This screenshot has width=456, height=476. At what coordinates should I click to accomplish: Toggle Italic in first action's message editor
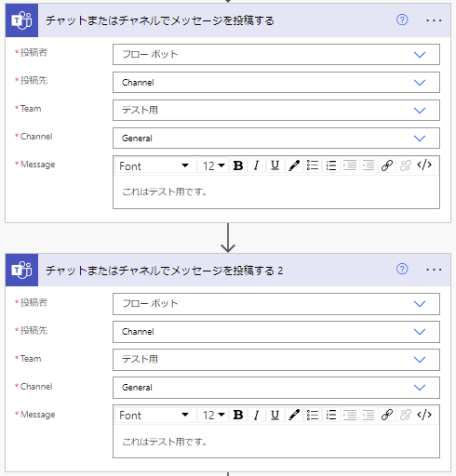(256, 165)
